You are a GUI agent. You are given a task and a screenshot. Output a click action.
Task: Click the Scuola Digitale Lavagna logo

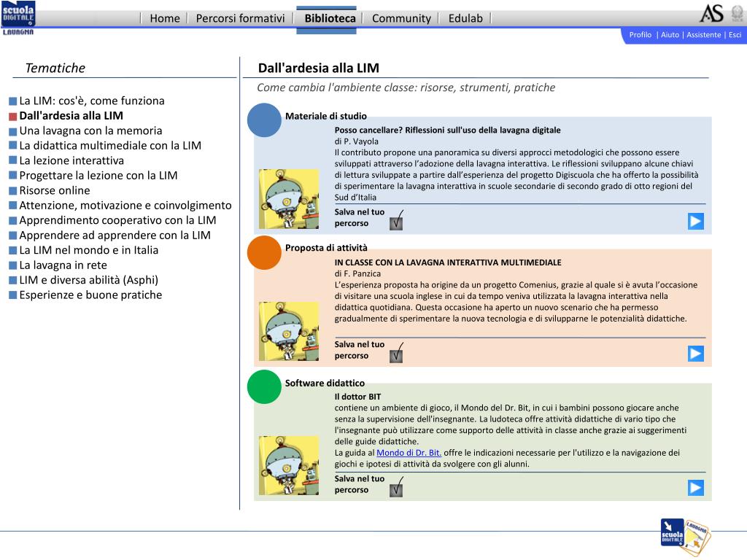[18, 18]
